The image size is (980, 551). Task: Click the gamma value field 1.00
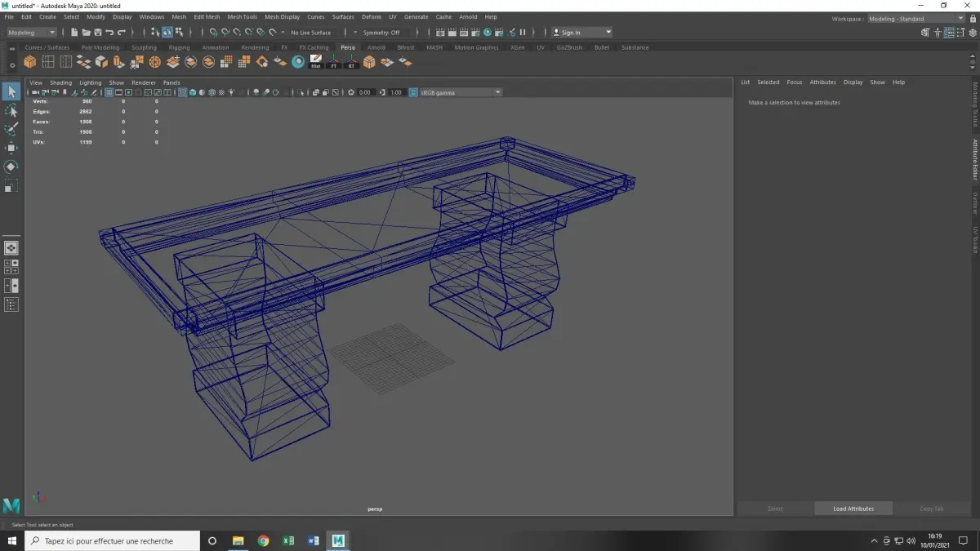click(x=396, y=92)
